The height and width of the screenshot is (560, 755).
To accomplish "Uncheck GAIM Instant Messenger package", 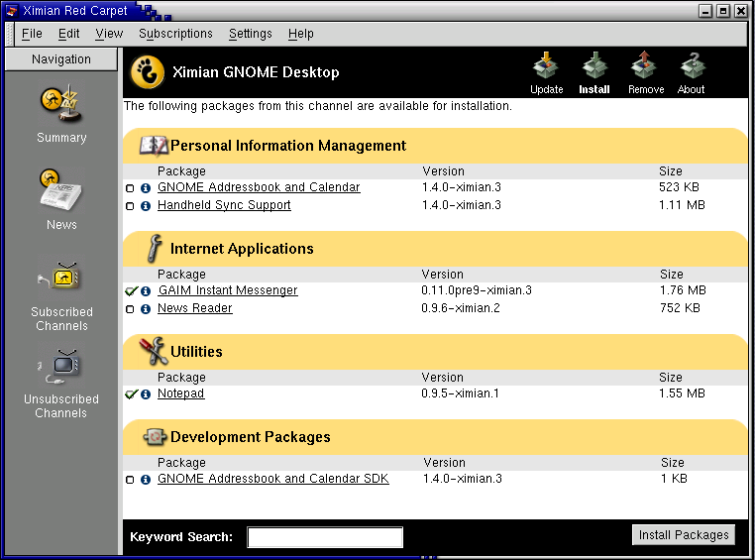I will (132, 290).
